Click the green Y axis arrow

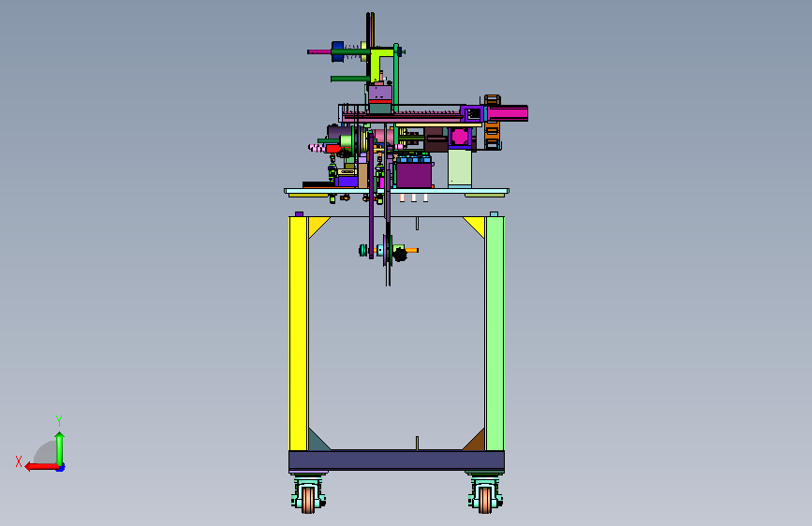point(60,448)
